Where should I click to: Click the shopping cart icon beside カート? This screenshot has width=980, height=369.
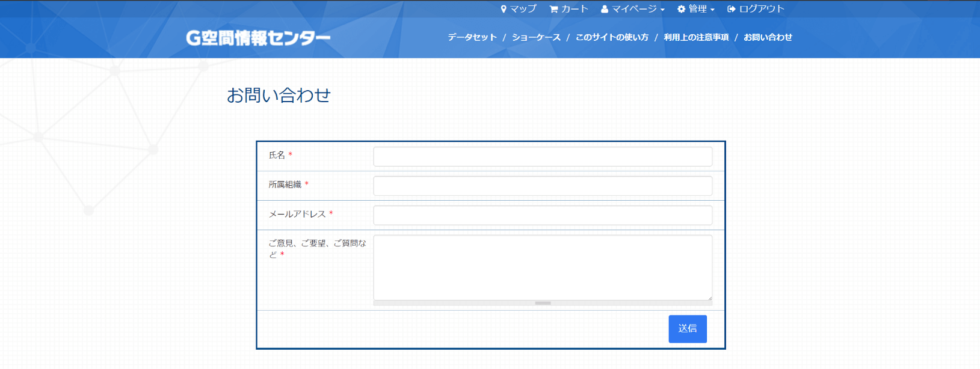coord(553,9)
